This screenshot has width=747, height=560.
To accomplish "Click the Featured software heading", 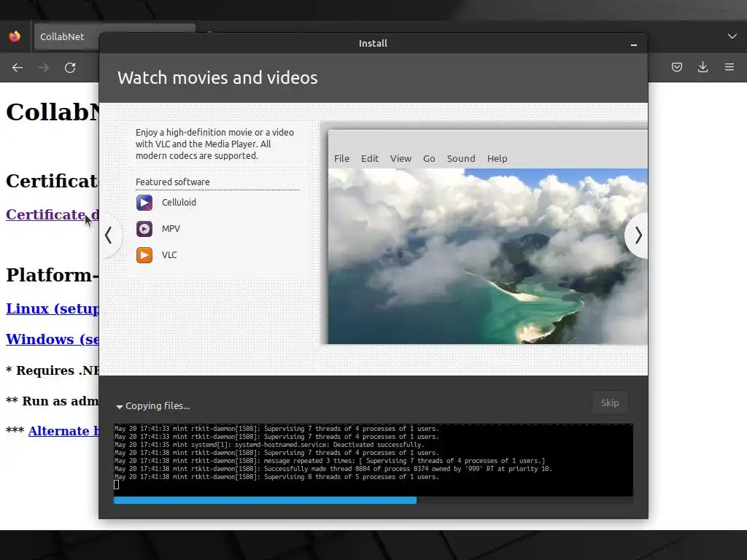I will [172, 182].
